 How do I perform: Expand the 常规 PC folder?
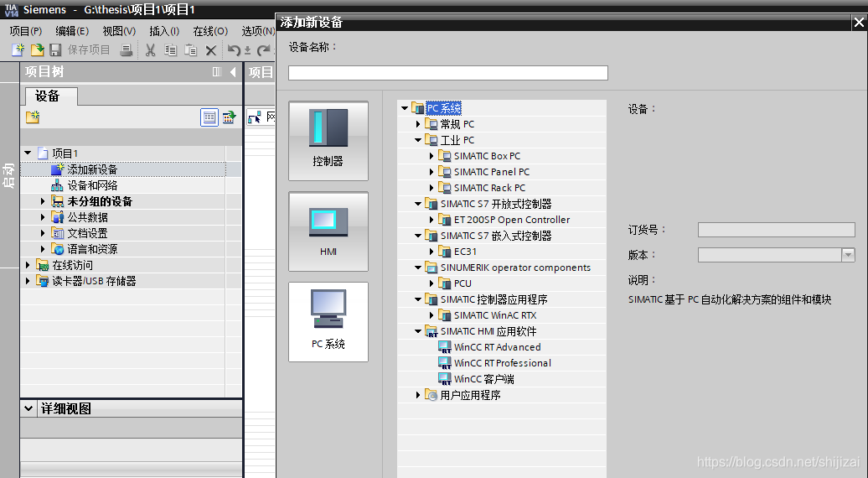pyautogui.click(x=418, y=124)
